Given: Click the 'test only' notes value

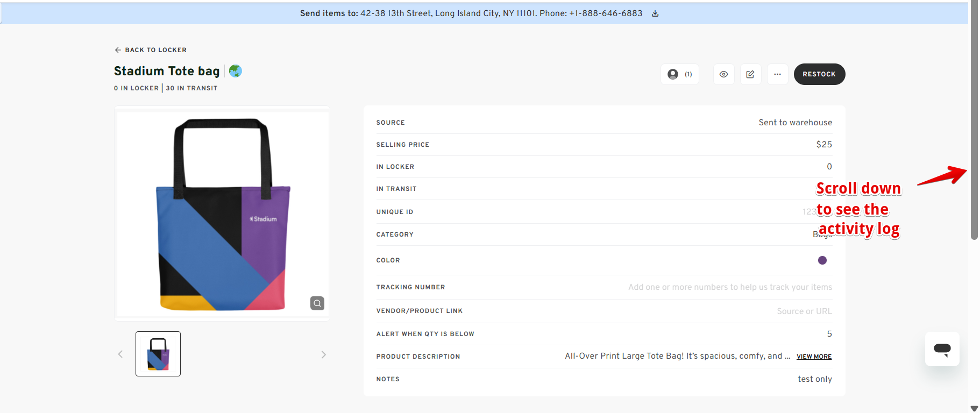Looking at the screenshot, I should (815, 379).
